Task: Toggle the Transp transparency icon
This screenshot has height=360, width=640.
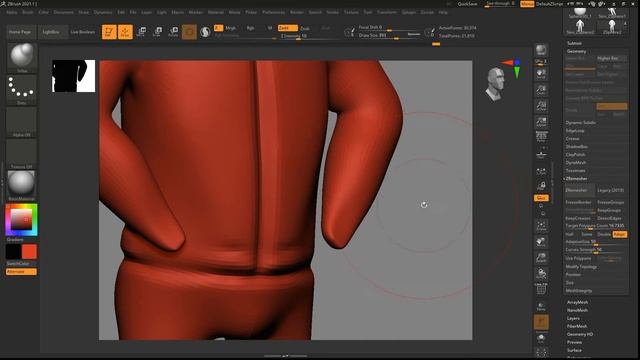Action: 541,307
